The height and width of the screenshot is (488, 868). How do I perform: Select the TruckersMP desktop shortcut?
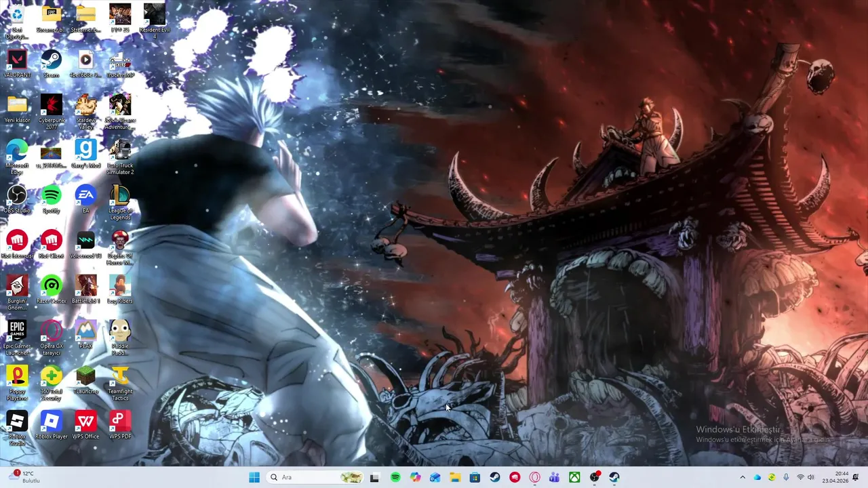point(120,64)
